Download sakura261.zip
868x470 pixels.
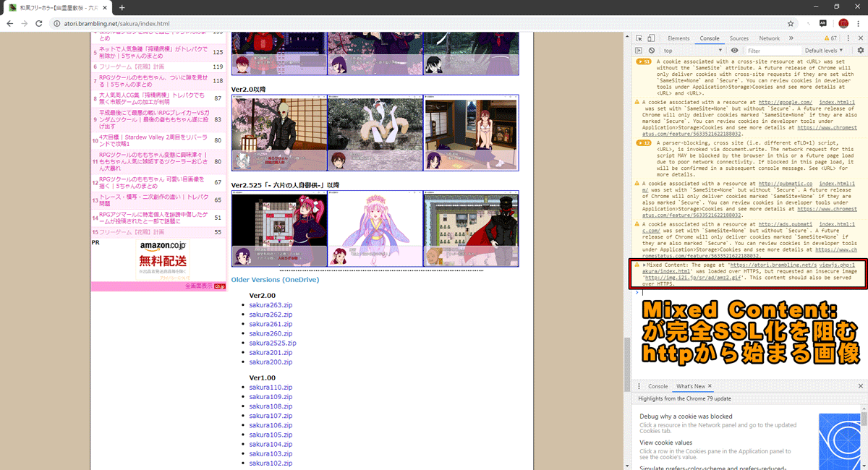[x=271, y=324]
